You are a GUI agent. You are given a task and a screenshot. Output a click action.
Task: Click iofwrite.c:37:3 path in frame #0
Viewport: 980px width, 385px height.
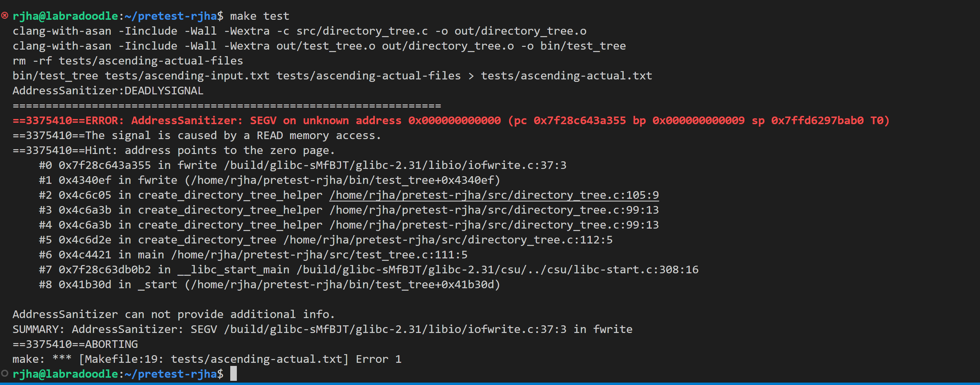point(395,165)
